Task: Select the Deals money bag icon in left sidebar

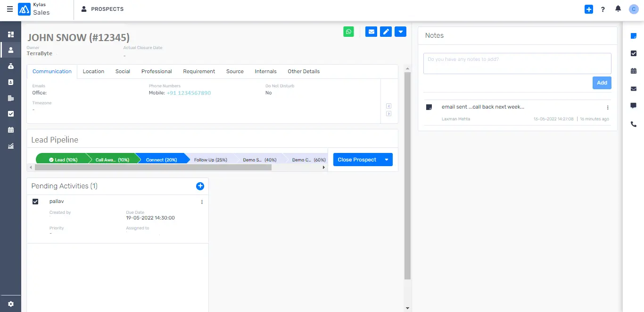Action: point(10,66)
